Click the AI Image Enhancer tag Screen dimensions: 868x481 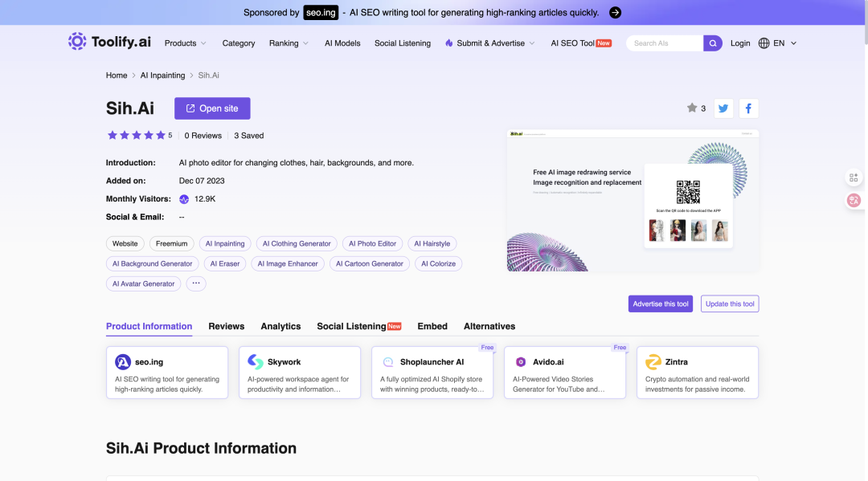coord(287,263)
